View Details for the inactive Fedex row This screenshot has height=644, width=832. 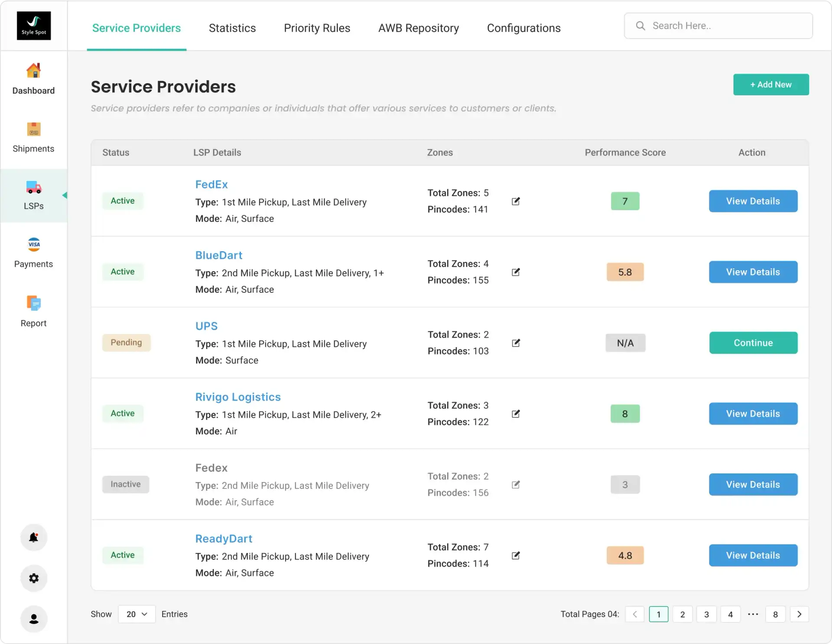tap(753, 484)
